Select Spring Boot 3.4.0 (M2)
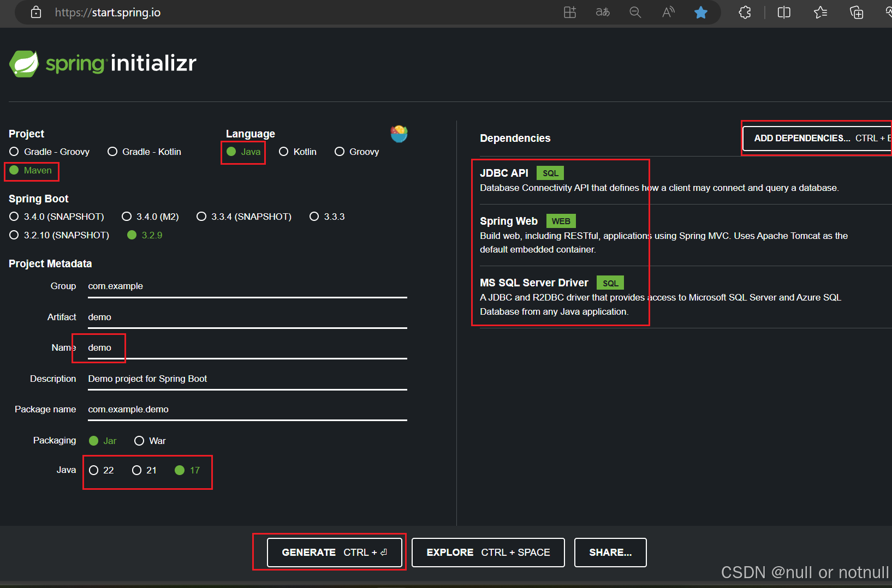The height and width of the screenshot is (588, 892). click(x=150, y=217)
